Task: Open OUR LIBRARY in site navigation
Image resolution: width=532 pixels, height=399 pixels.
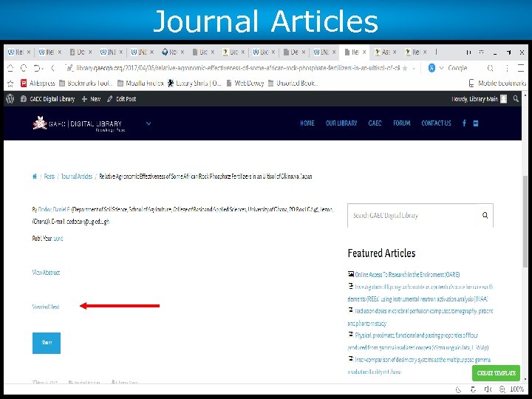Action: (x=341, y=123)
